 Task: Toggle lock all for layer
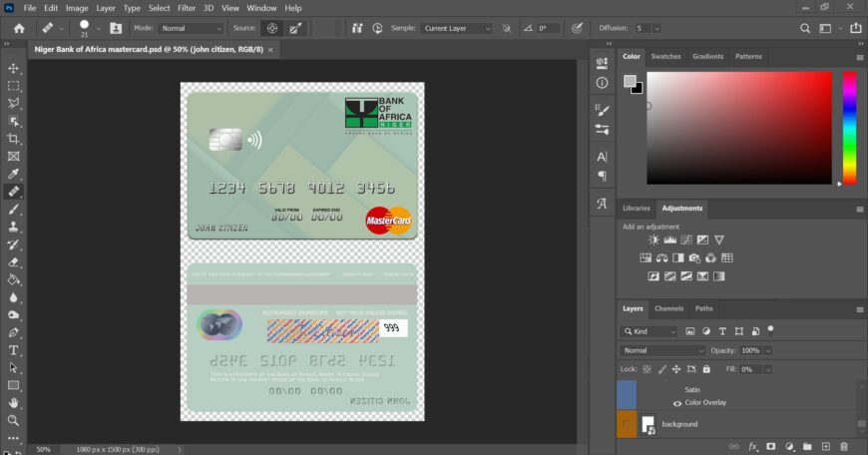[706, 369]
